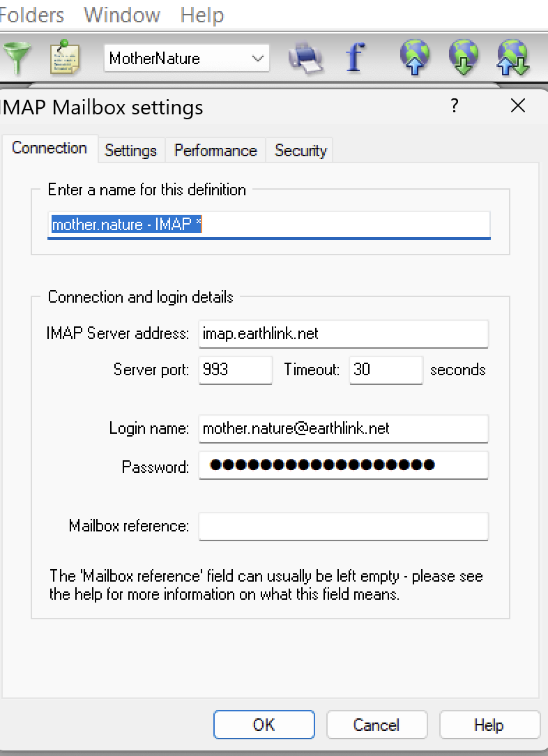This screenshot has width=548, height=756.
Task: Expand the MotherNature identity dropdown
Action: (x=259, y=59)
